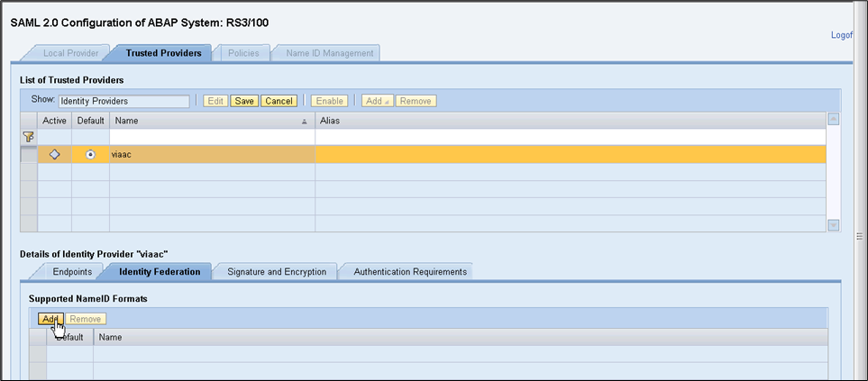Image resolution: width=868 pixels, height=381 pixels.
Task: Open the Endpoints tab
Action: tap(71, 271)
